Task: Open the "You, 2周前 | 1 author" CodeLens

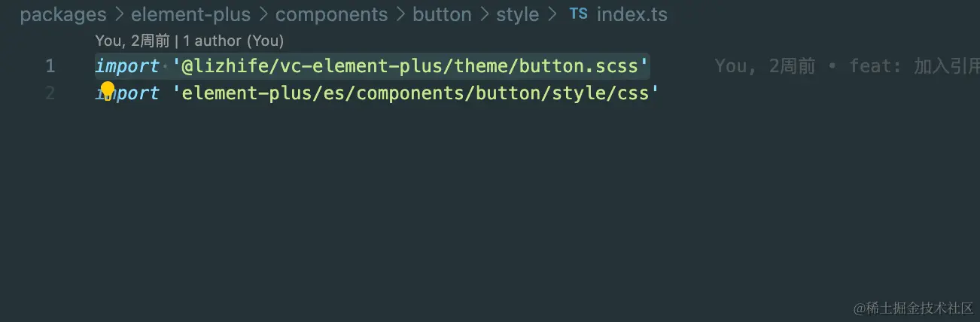Action: [x=190, y=41]
